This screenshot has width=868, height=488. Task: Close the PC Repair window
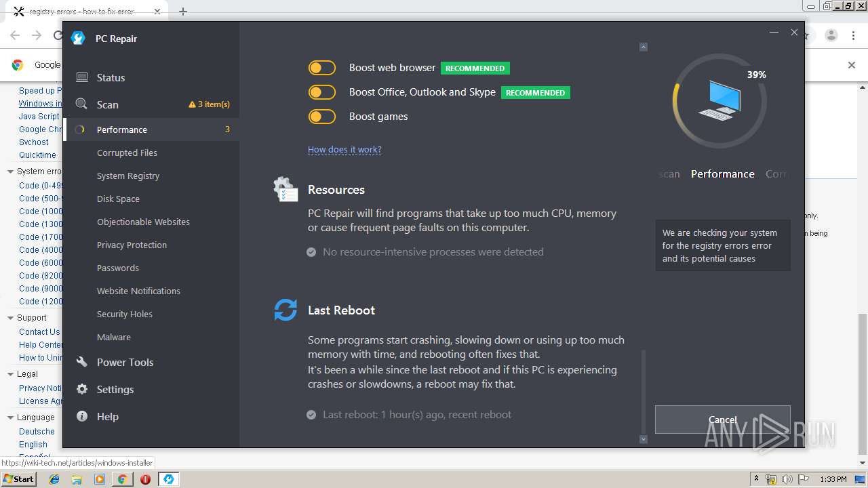(794, 32)
